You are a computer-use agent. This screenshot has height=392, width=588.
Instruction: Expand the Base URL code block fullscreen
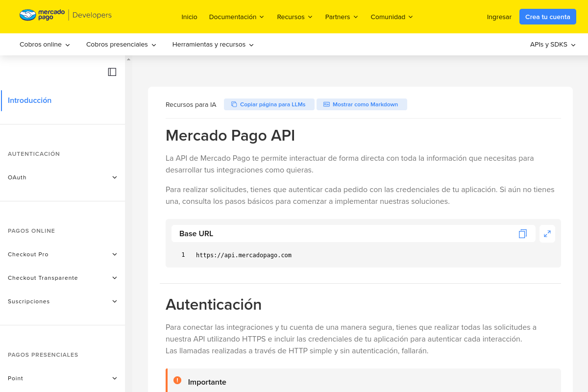pos(547,234)
